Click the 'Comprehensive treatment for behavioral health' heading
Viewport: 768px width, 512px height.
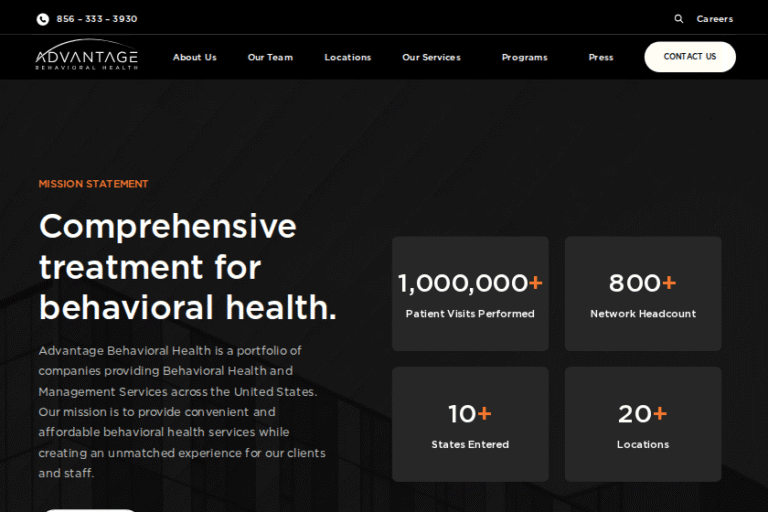pyautogui.click(x=187, y=267)
